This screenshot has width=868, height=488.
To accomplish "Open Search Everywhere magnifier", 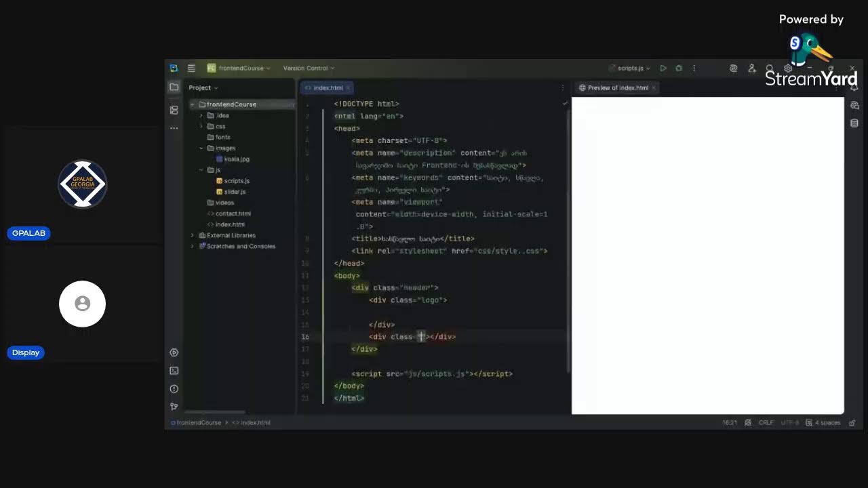I will point(770,68).
